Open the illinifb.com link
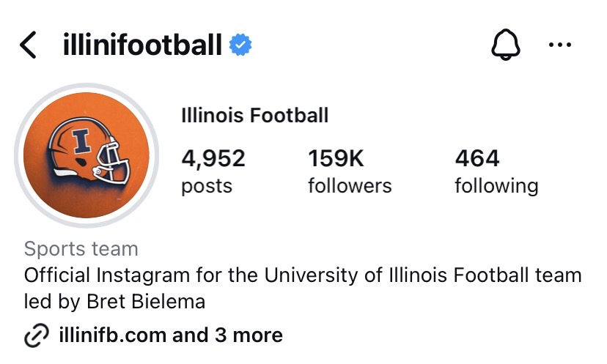The width and height of the screenshot is (607, 364). coord(113,335)
